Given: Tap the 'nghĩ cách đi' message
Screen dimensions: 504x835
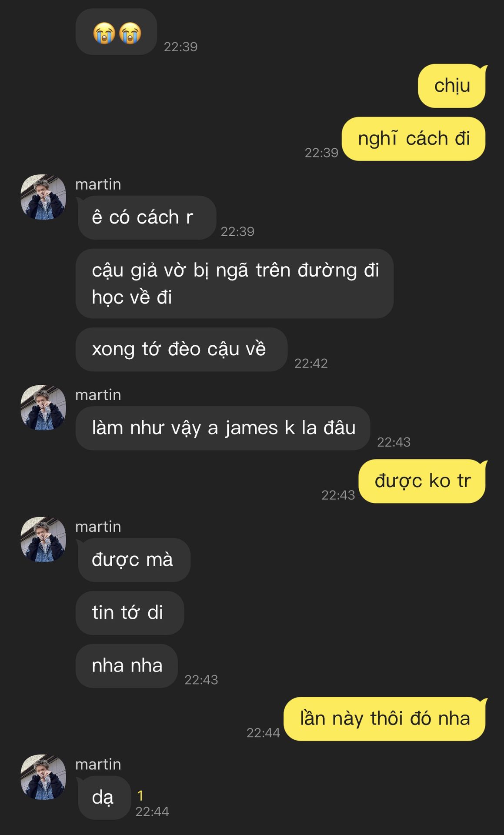Looking at the screenshot, I should click(x=414, y=139).
